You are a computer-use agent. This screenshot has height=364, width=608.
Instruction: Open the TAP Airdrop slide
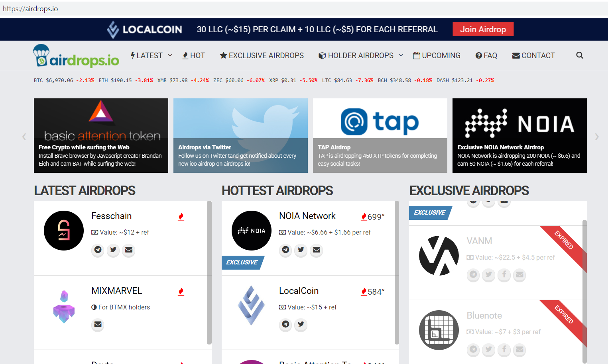(380, 135)
